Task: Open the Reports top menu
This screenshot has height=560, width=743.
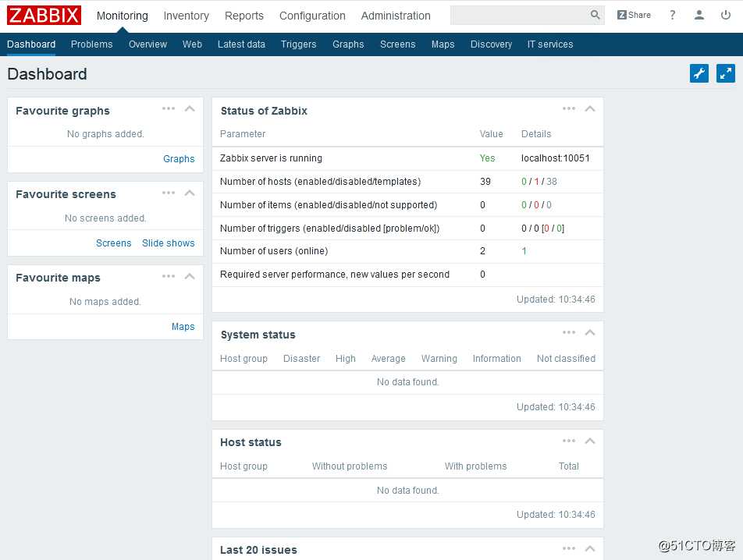Action: tap(244, 16)
